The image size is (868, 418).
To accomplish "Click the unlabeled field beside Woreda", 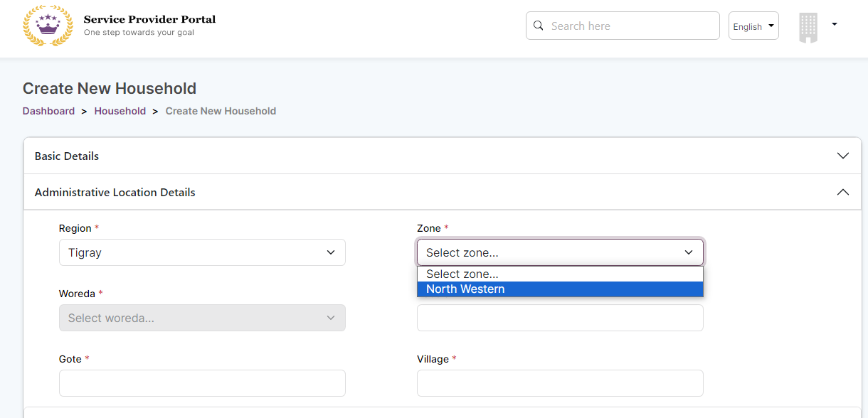I will coord(560,318).
